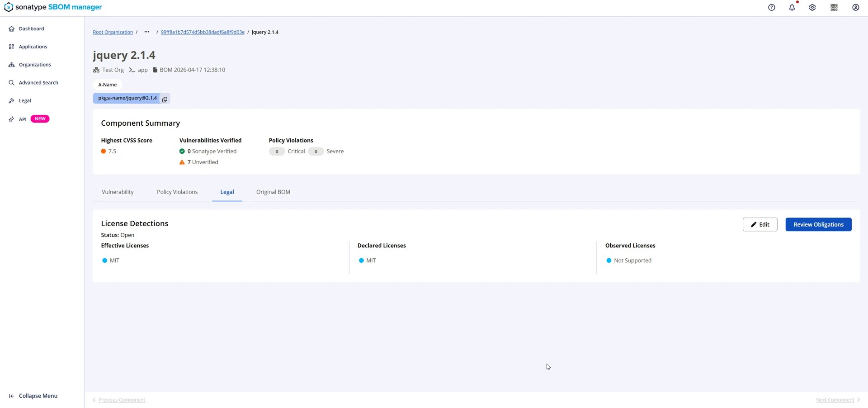This screenshot has width=868, height=408.
Task: Click the Review Obligations button
Action: [x=818, y=225]
